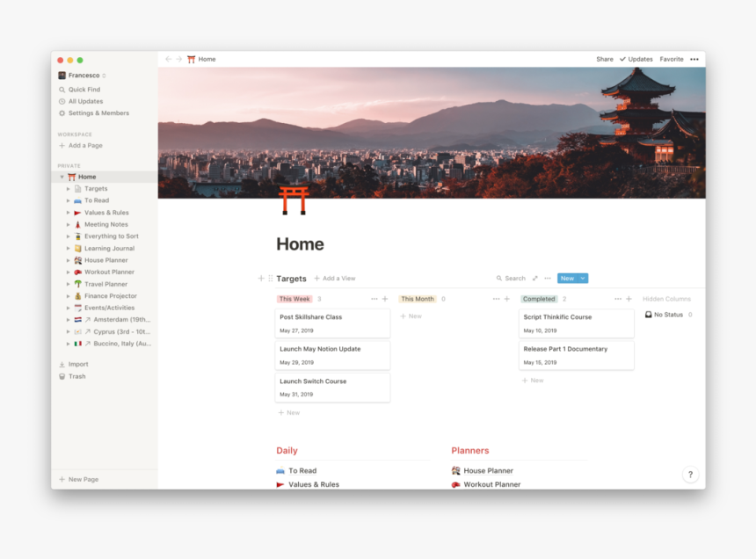Open Quick Find search
The height and width of the screenshot is (559, 756).
(x=79, y=89)
